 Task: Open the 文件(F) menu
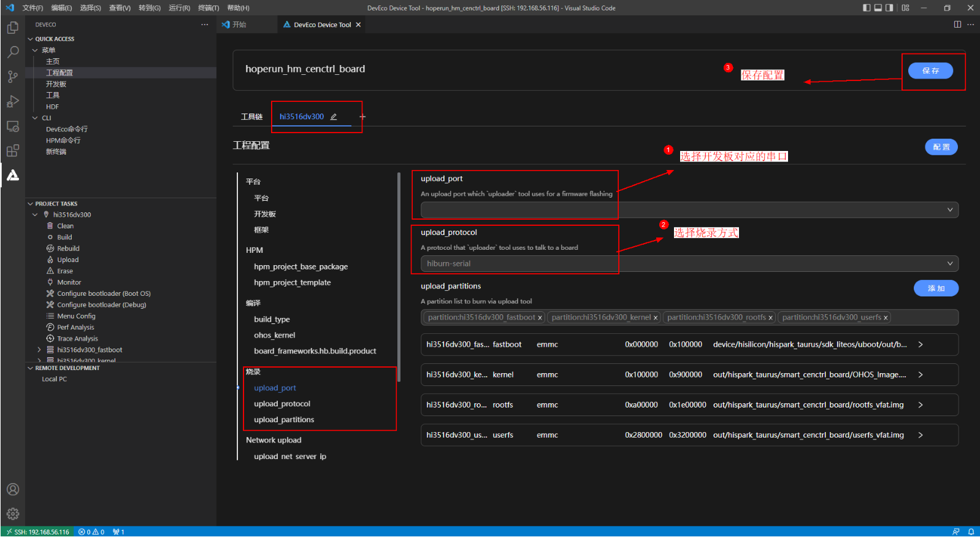(x=33, y=8)
